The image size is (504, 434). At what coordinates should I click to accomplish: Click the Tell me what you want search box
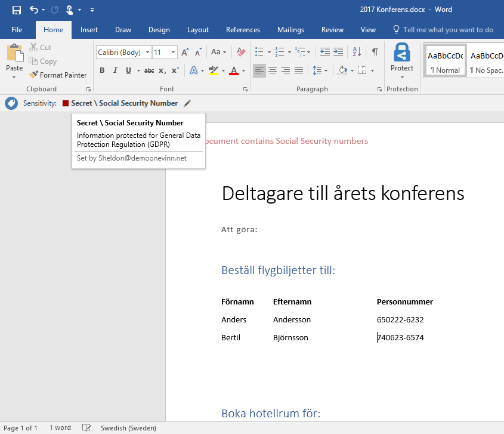[x=447, y=30]
